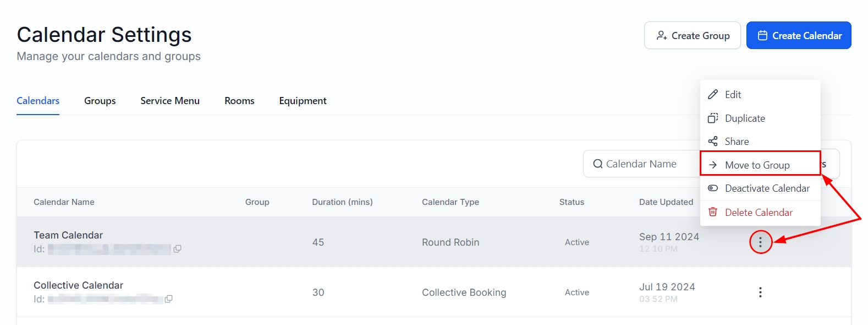The width and height of the screenshot is (868, 325).
Task: Click the share icon in the menu
Action: (x=713, y=142)
